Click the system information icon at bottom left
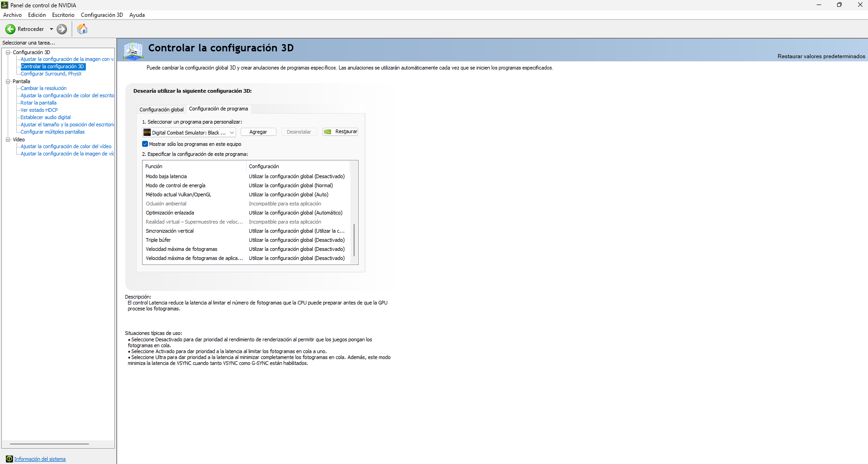Screen dimensions: 868x464 pyautogui.click(x=9, y=459)
